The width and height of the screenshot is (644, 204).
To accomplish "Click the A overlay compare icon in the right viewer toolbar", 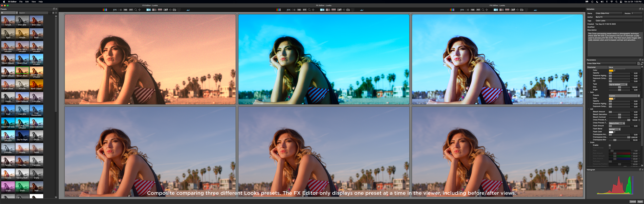I will click(513, 10).
